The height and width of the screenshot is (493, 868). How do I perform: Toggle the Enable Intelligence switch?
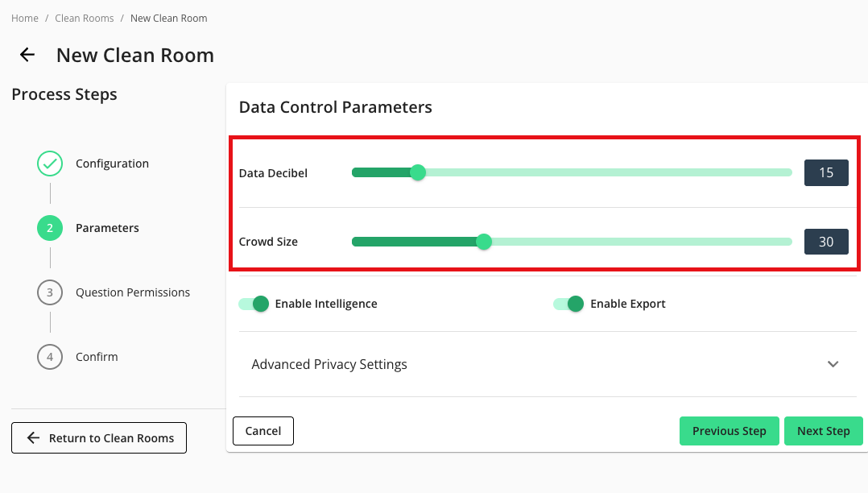click(254, 304)
